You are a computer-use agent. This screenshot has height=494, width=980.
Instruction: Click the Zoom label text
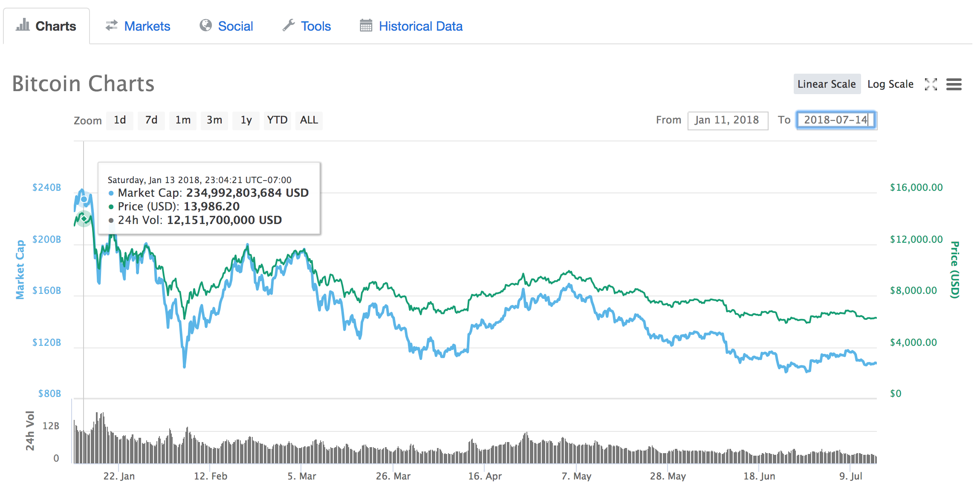click(x=88, y=121)
